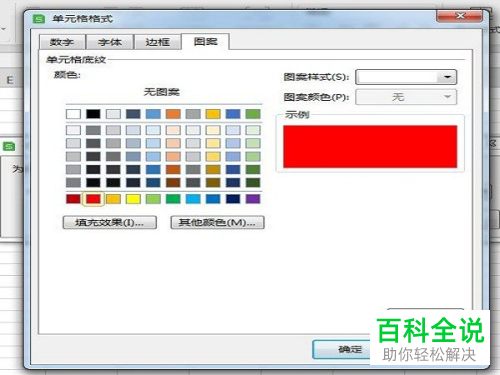
Task: Pick the lightest green tint under theme green
Action: 253,130
